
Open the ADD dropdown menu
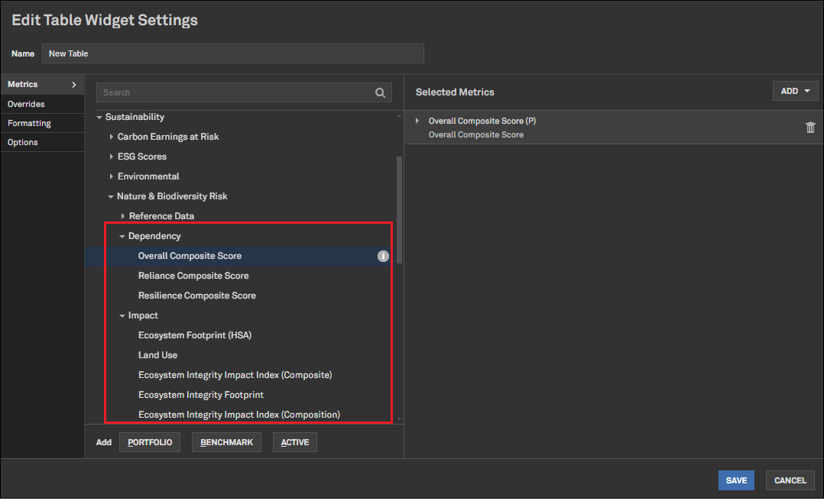(795, 92)
